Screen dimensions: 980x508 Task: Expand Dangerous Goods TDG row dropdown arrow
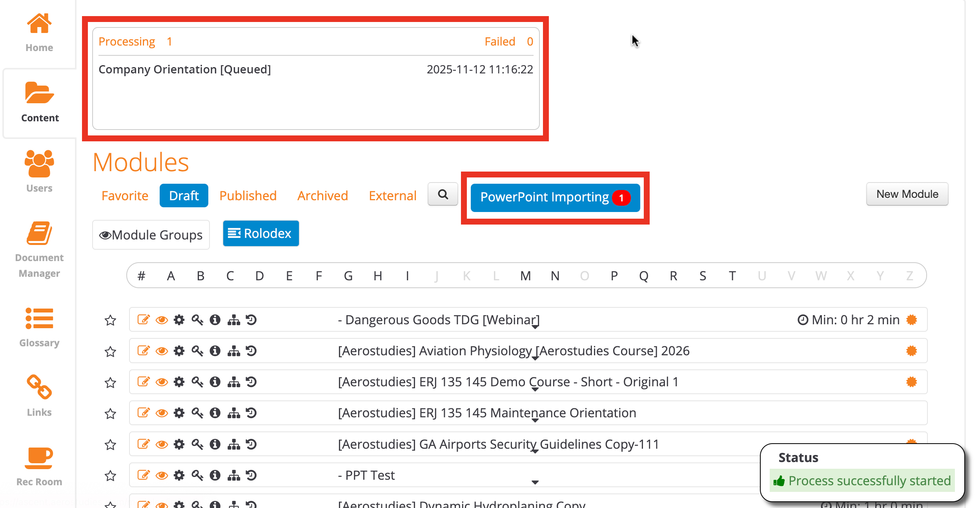click(x=535, y=327)
